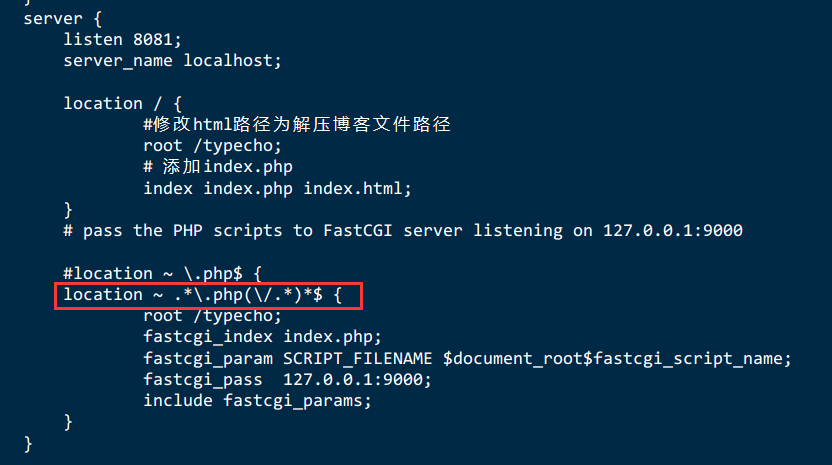Click the 'include fastcgi_params;' line
Image resolution: width=832 pixels, height=465 pixels.
tap(257, 401)
